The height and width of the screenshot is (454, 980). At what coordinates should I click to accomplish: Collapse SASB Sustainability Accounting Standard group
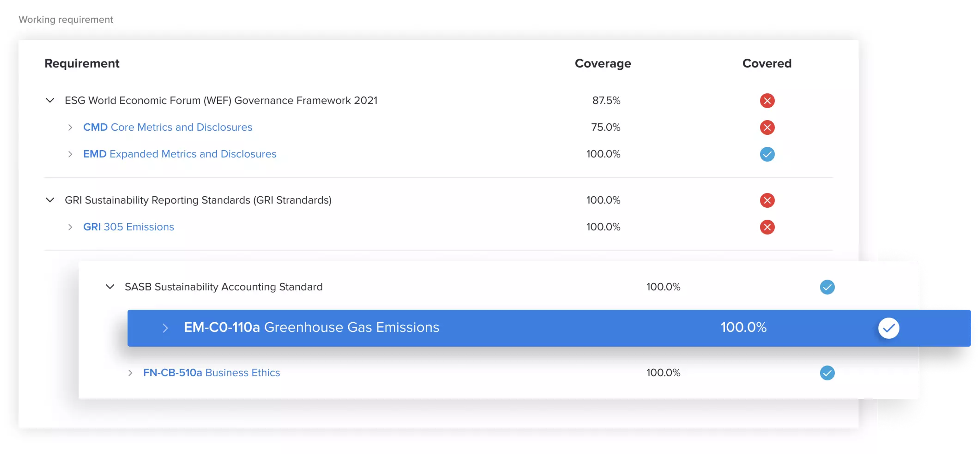point(110,287)
